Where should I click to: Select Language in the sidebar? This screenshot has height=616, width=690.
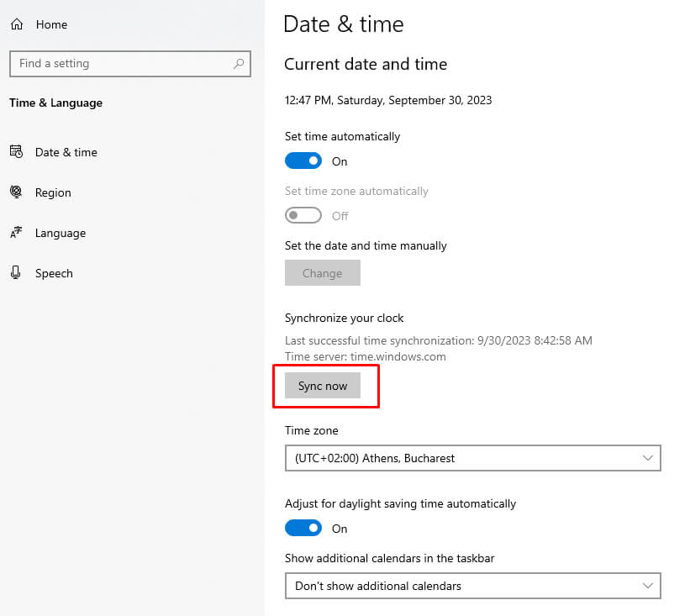pyautogui.click(x=61, y=233)
